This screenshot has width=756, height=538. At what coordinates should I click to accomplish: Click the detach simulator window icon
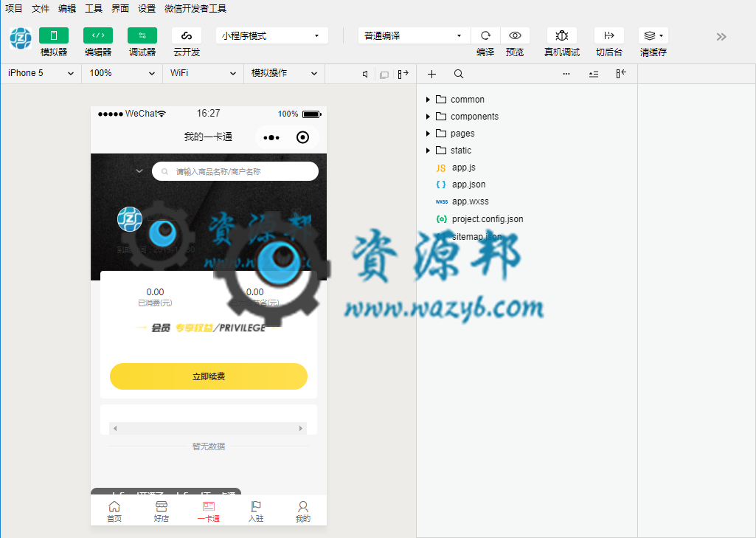(x=384, y=75)
